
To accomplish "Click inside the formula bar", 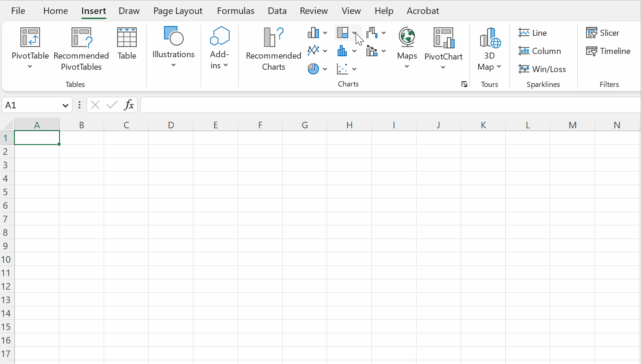I will [x=390, y=105].
